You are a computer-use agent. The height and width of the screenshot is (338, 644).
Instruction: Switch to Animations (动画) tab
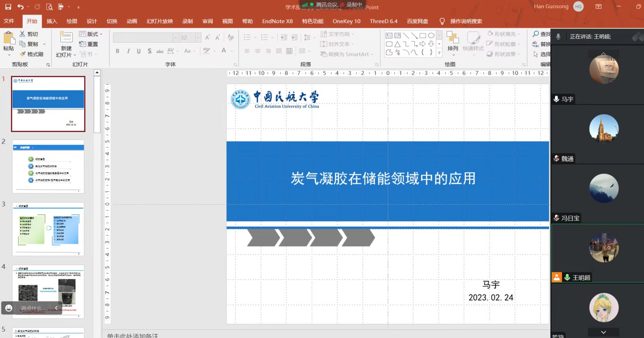click(132, 21)
